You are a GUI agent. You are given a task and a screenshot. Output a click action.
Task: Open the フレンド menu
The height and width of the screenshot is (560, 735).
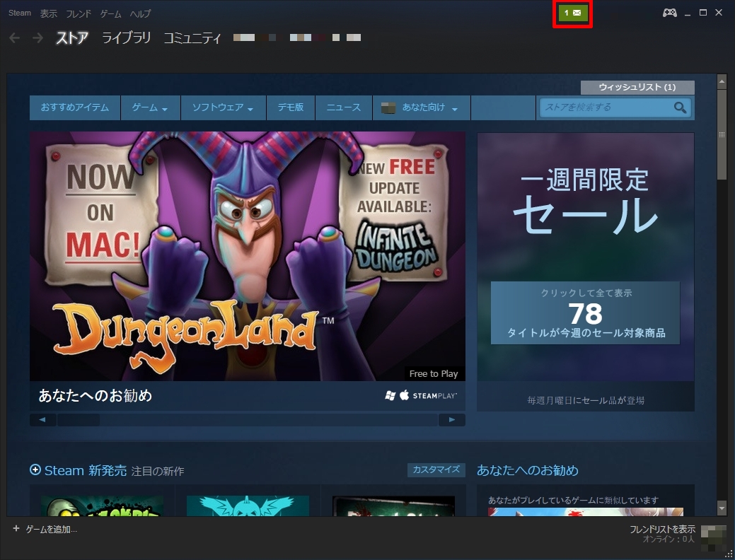(79, 13)
